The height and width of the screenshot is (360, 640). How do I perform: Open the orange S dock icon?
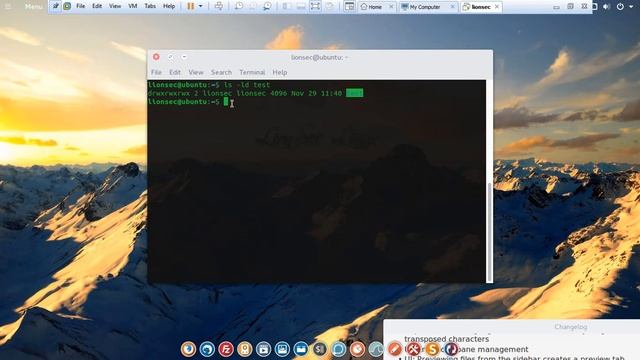[x=432, y=349]
